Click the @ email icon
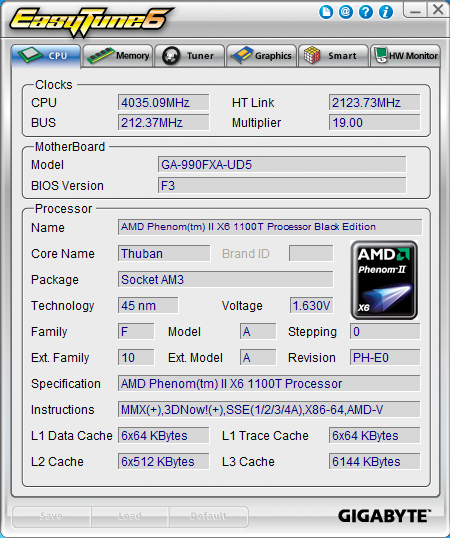Image resolution: width=450 pixels, height=538 pixels. [346, 12]
